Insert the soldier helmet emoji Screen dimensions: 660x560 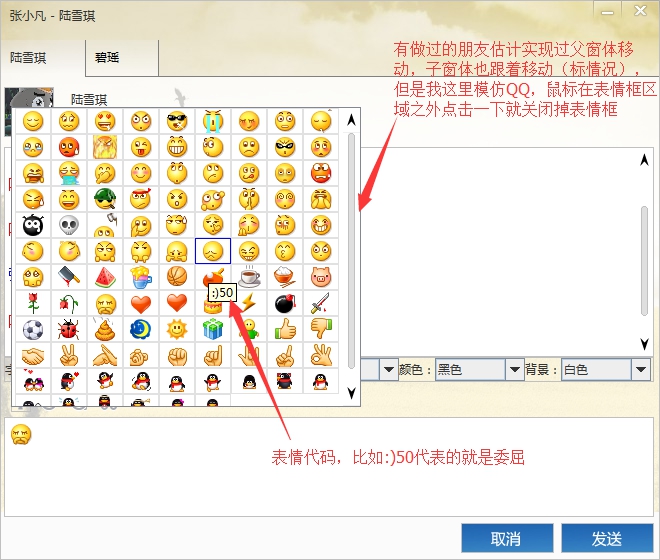pos(105,199)
